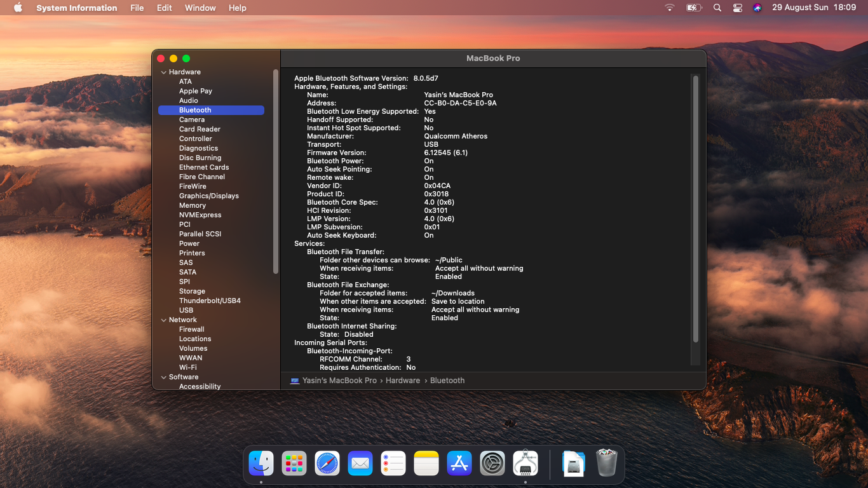Open Launchpad in the dock
This screenshot has width=868, height=488.
294,464
